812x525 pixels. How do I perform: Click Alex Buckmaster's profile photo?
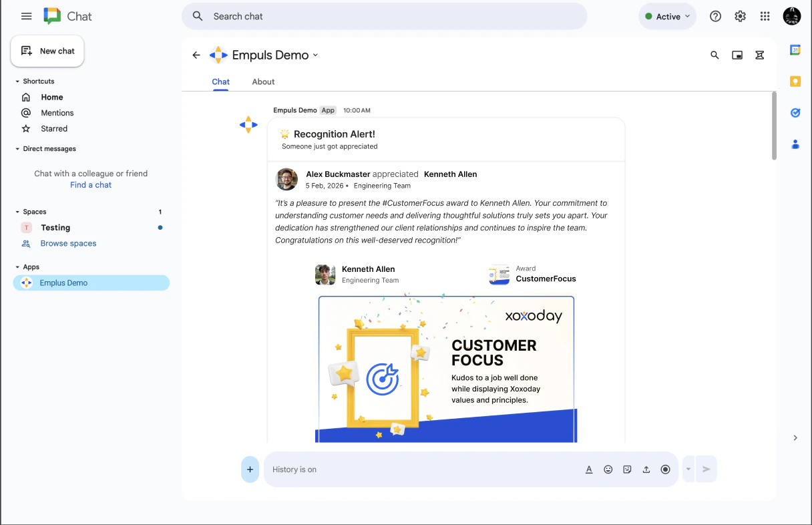287,179
